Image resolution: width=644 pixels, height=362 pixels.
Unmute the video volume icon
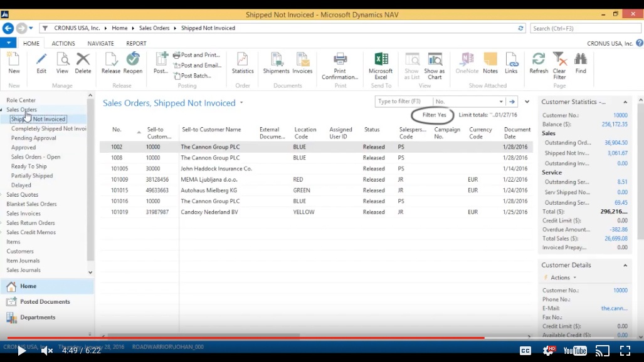click(47, 351)
